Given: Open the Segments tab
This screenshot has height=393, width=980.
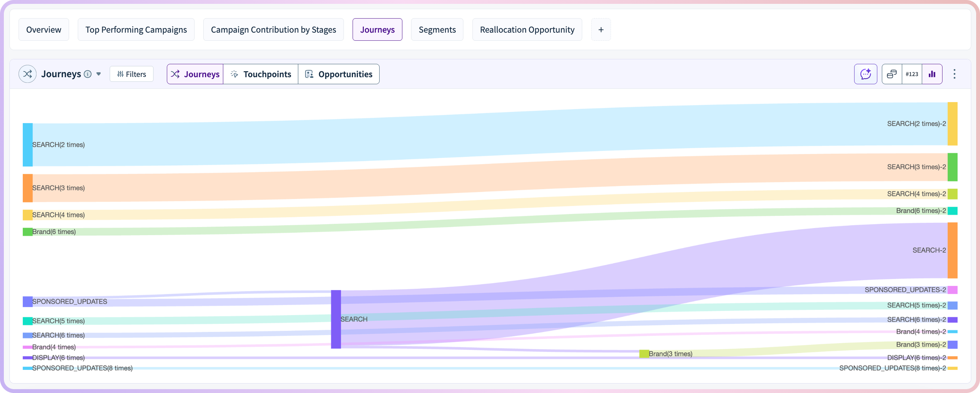Looking at the screenshot, I should click(x=437, y=30).
